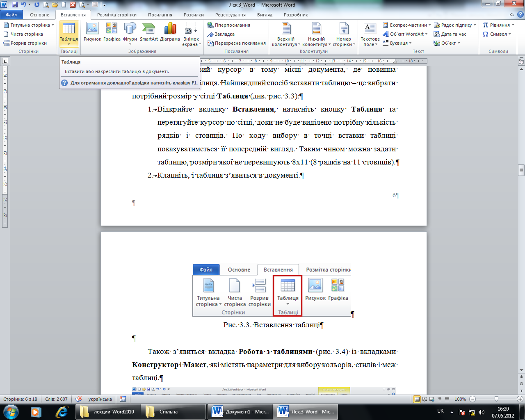
Task: Zoom in with the plus button
Action: click(520, 399)
